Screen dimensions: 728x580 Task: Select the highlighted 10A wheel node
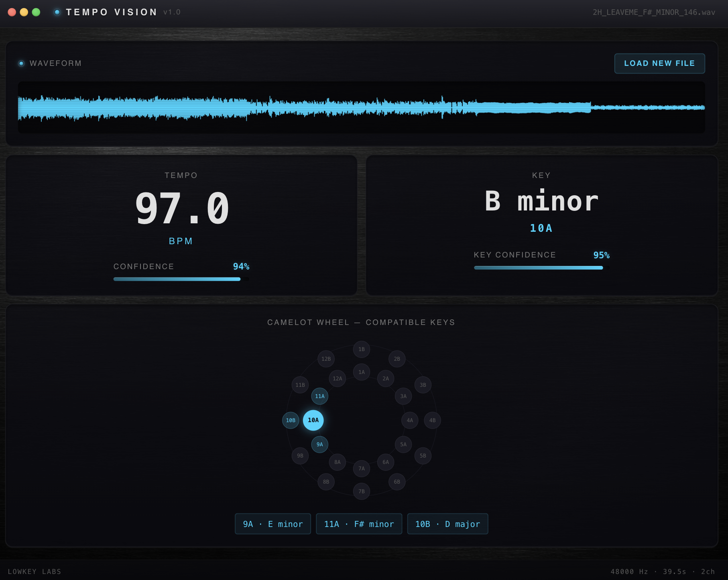click(x=313, y=420)
